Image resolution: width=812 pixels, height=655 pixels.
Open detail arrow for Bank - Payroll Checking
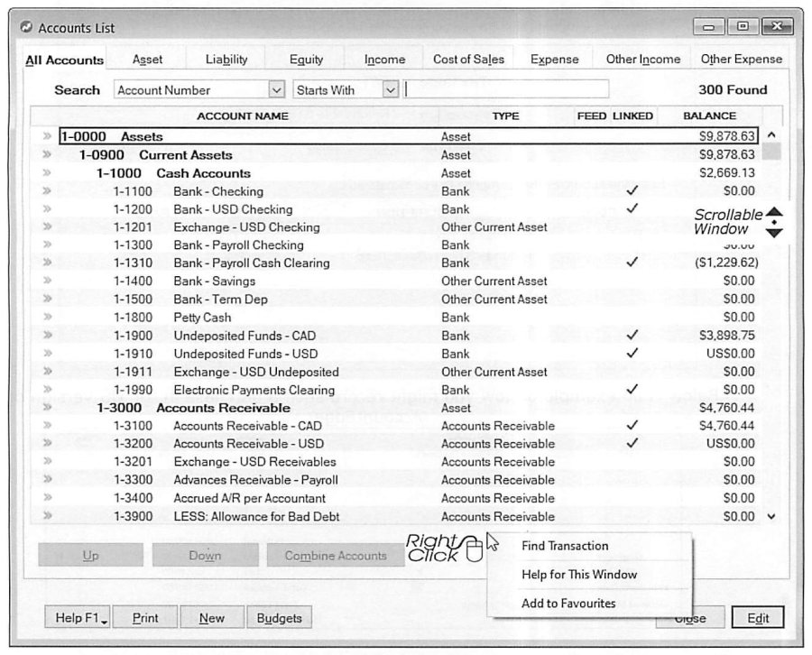pyautogui.click(x=47, y=244)
